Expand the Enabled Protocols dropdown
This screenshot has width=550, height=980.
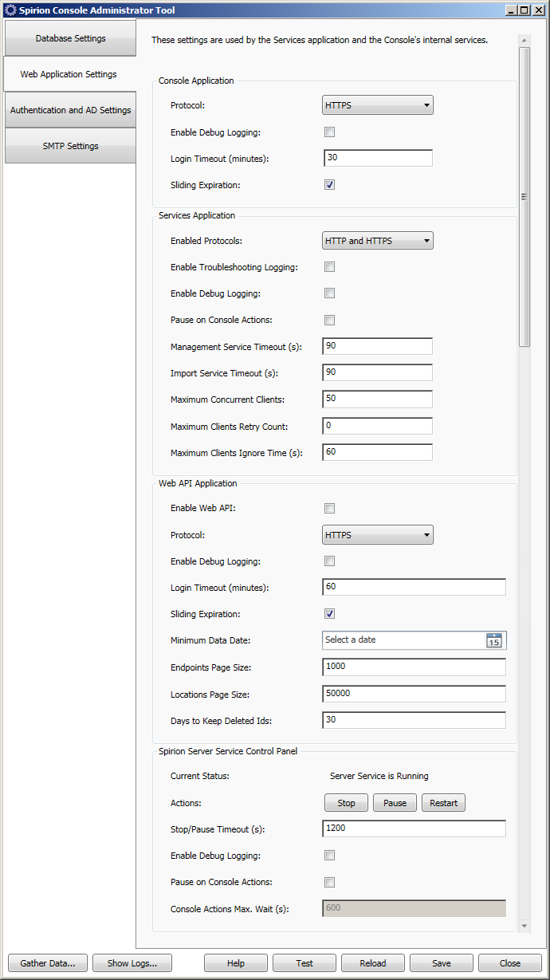378,241
